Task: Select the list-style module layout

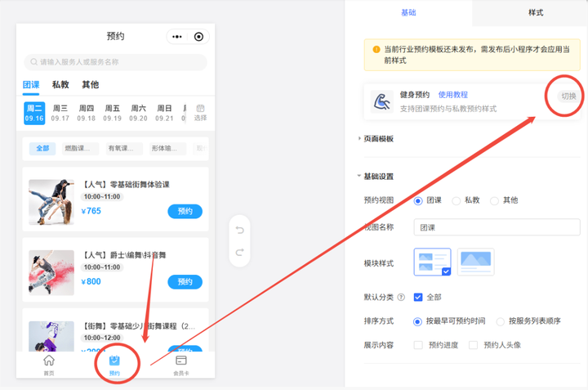Action: tap(432, 261)
